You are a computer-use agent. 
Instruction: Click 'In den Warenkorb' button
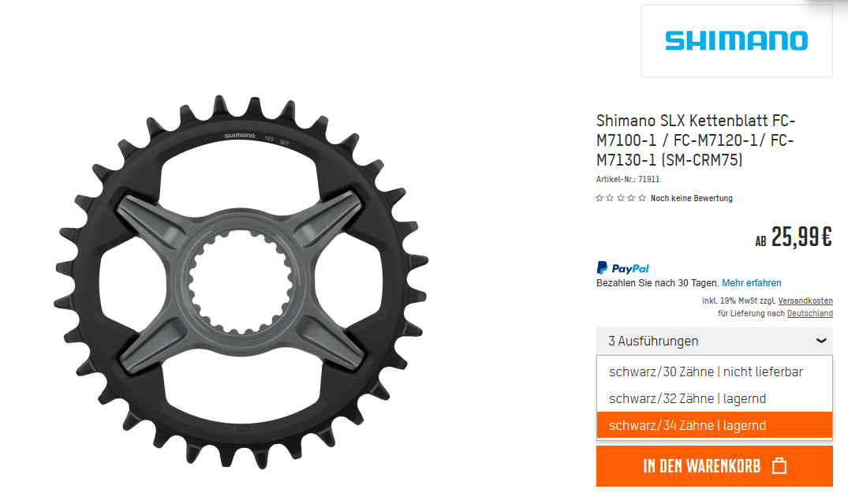(715, 466)
